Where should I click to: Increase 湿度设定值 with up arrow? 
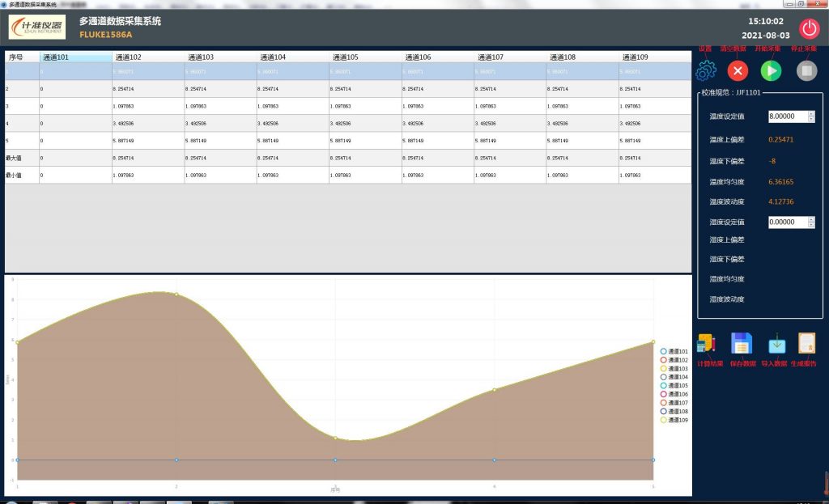click(811, 218)
